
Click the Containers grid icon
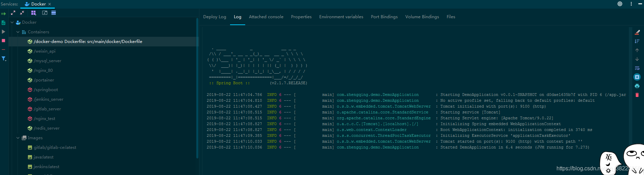(24, 32)
